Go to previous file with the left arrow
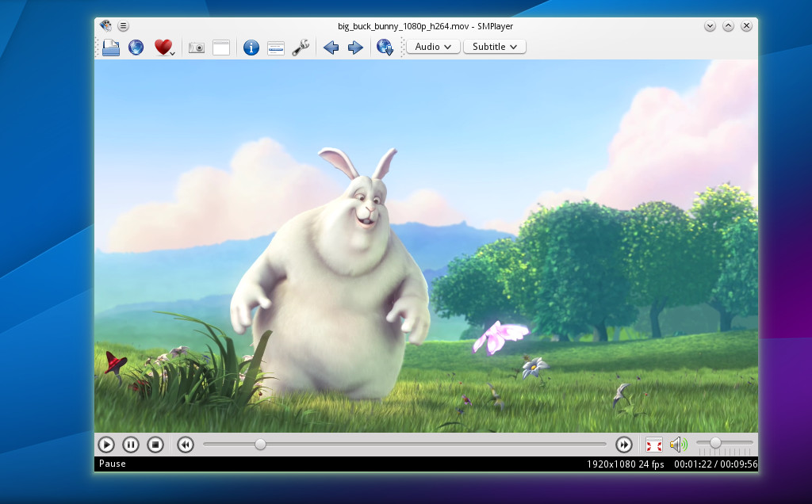The image size is (812, 504). coord(331,48)
